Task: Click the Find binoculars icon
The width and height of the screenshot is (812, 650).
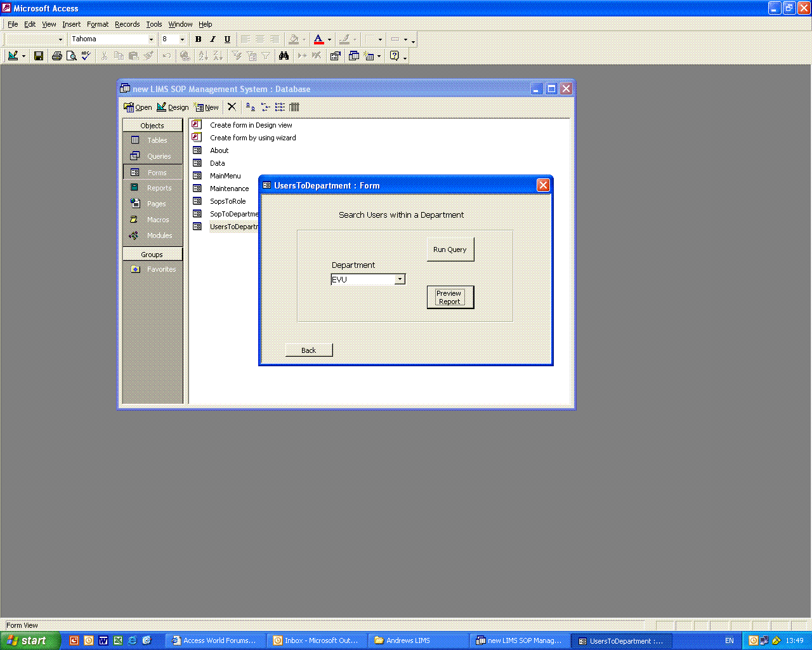Action: coord(284,56)
